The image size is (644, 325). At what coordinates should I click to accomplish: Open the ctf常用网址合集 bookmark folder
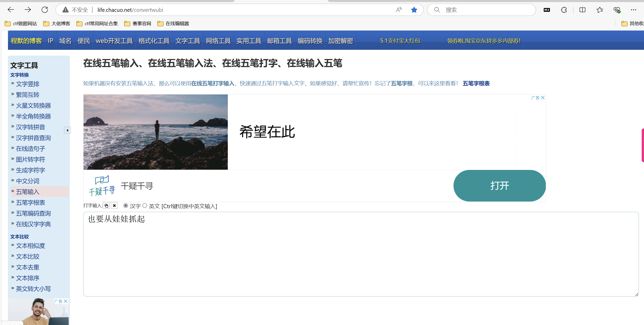pos(97,24)
